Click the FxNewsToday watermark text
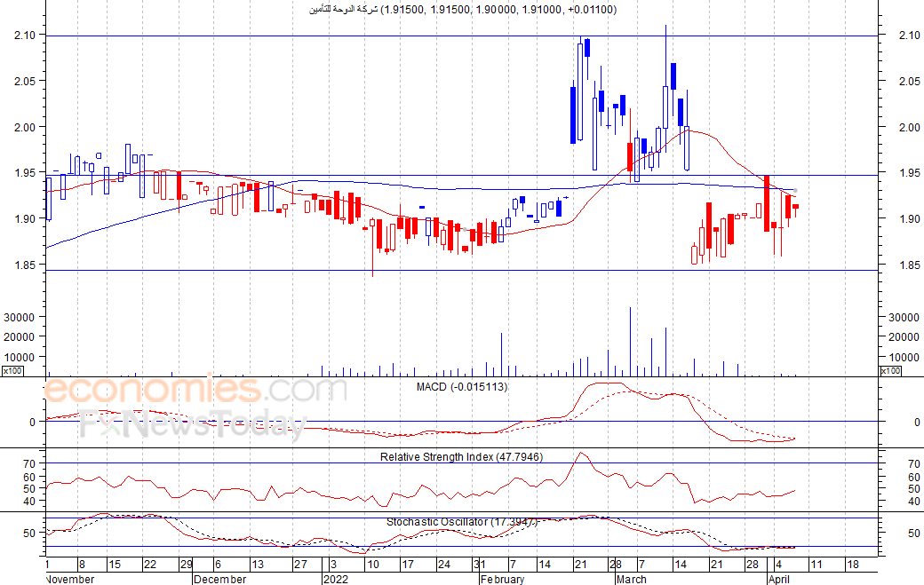Viewport: 924px width, 585px height. (x=194, y=424)
